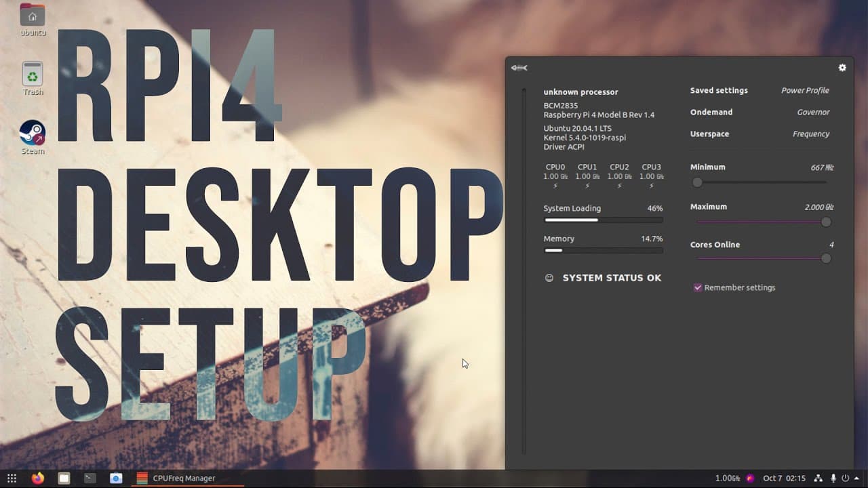This screenshot has width=868, height=488.
Task: Expand the system tray menu arrow
Action: coord(857,479)
